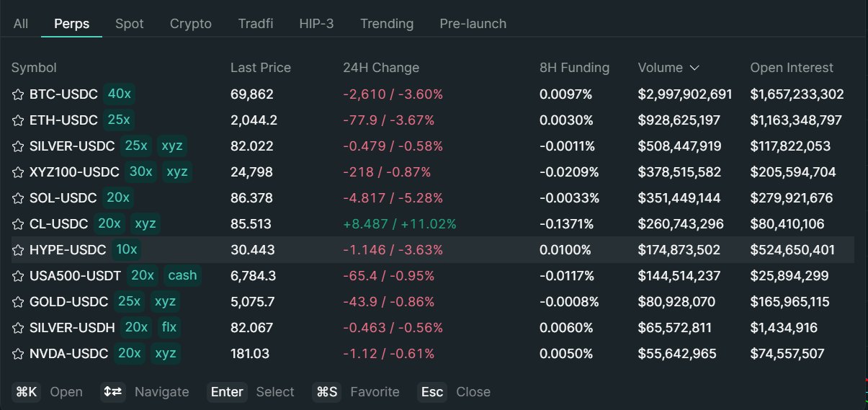Image resolution: width=868 pixels, height=410 pixels.
Task: Click the 8H Funding column header
Action: 574,68
